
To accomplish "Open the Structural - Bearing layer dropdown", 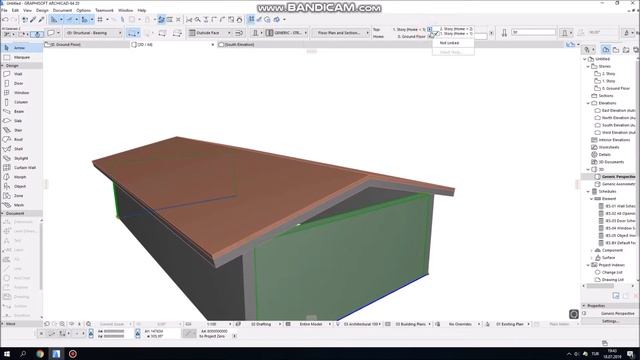I will [x=94, y=33].
